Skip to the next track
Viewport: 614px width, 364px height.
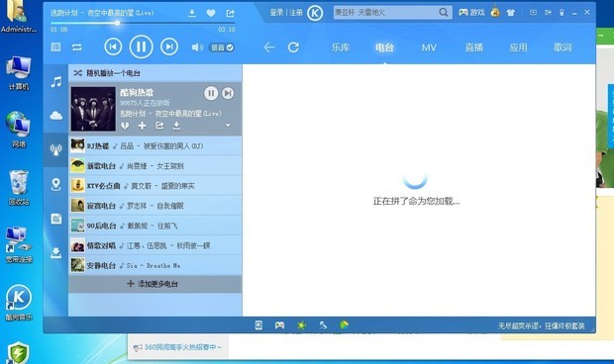169,46
